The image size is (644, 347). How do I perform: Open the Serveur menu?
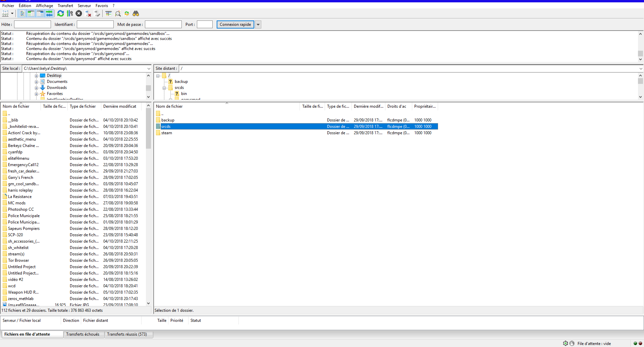(84, 6)
